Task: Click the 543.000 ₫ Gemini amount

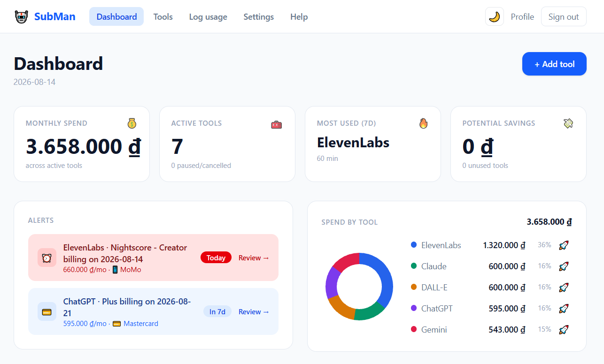Action: (x=507, y=330)
